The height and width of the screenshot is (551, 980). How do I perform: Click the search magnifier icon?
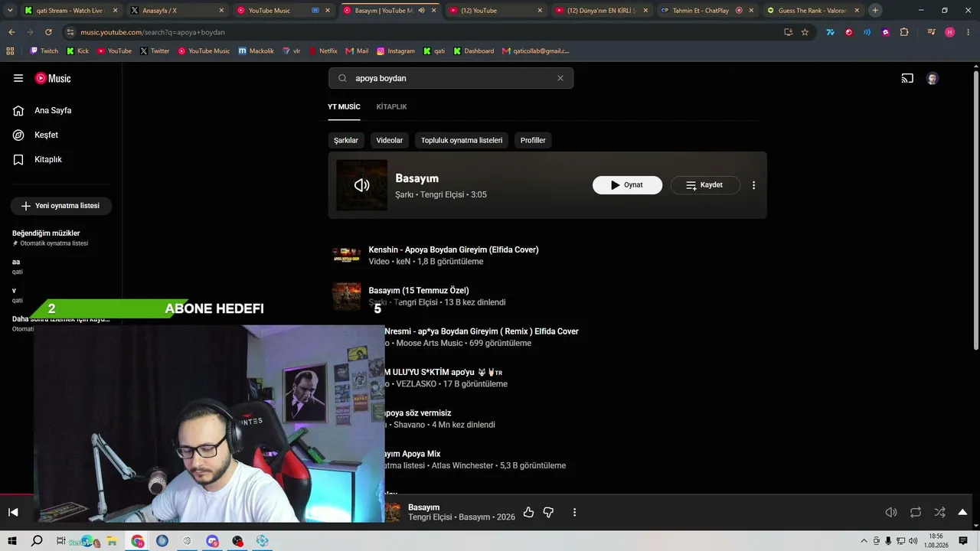(x=342, y=78)
